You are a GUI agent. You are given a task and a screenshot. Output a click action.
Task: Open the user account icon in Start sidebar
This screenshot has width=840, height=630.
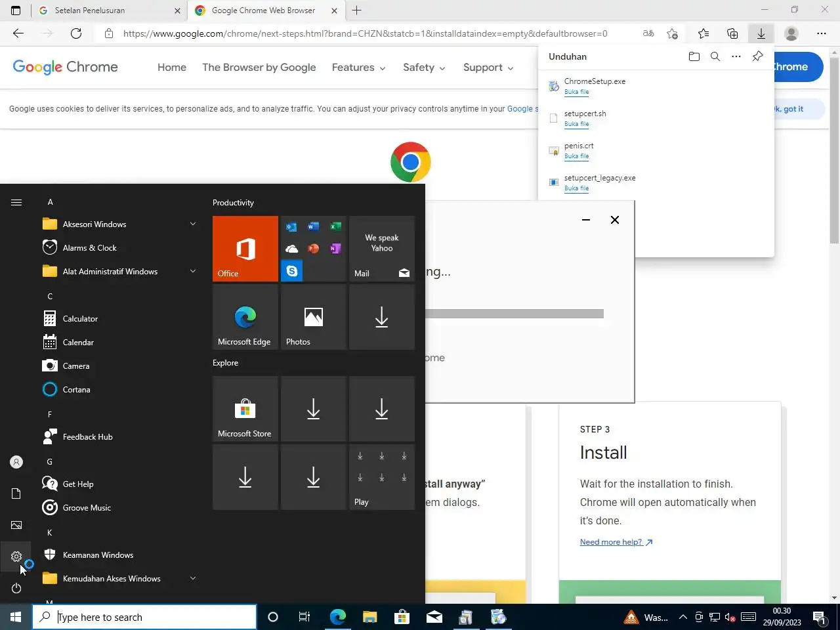[16, 462]
